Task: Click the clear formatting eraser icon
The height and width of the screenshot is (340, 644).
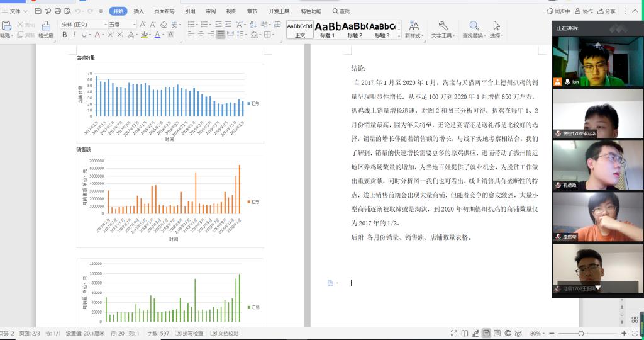Action: (x=164, y=25)
